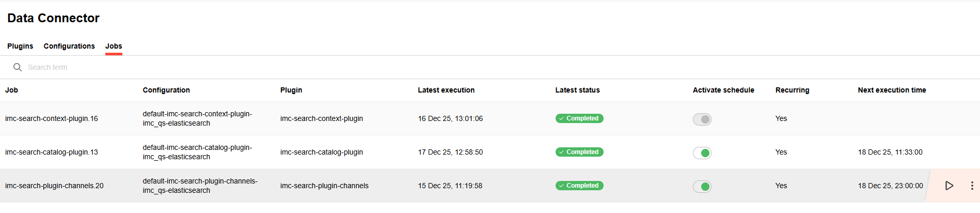Click Completed status badge for imc-search-plugin-channels.20
The height and width of the screenshot is (213, 980).
579,186
